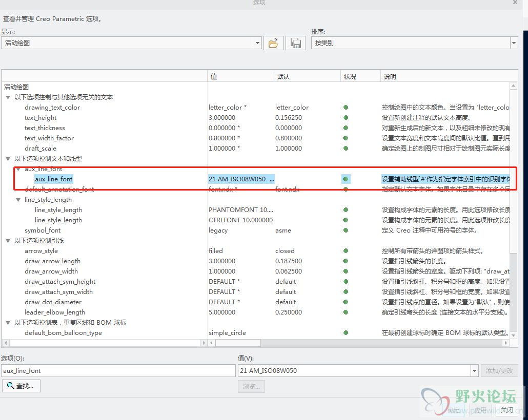Select the text_height option row
Image resolution: width=528 pixels, height=420 pixels.
pos(40,118)
